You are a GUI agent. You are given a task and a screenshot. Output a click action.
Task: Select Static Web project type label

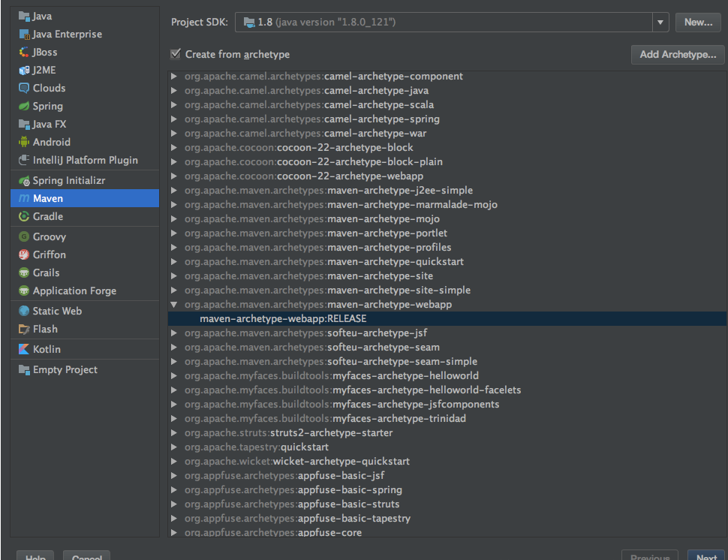(57, 311)
